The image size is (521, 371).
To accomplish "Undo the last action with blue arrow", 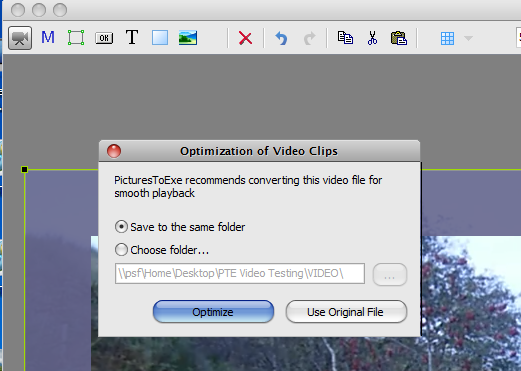I will pos(281,38).
